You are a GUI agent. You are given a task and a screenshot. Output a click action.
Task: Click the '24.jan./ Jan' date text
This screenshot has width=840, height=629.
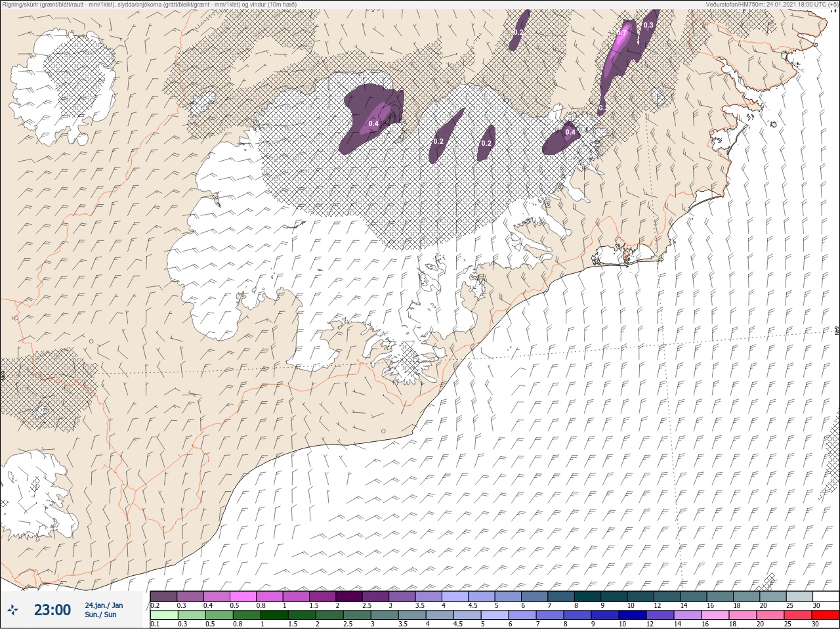[104, 605]
